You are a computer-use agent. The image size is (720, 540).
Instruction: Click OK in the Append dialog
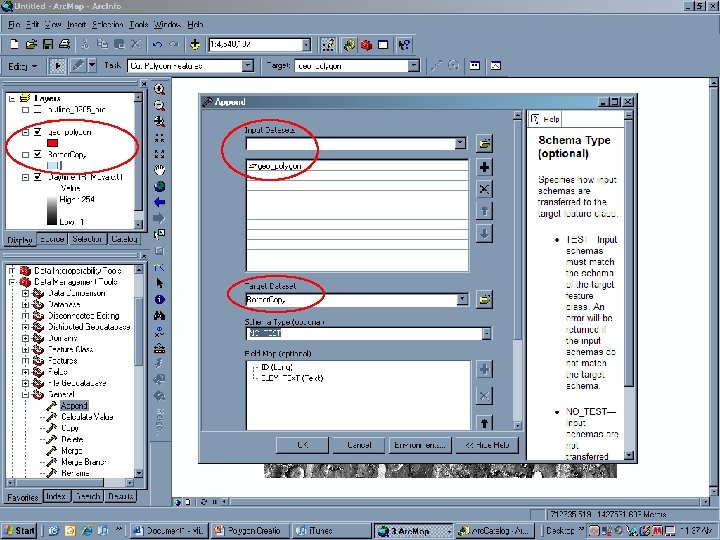pos(303,445)
